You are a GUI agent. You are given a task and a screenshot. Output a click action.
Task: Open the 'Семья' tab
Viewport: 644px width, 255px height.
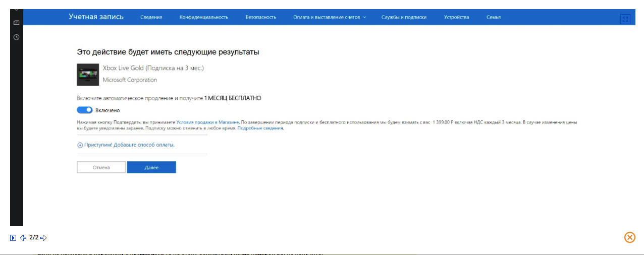[494, 17]
